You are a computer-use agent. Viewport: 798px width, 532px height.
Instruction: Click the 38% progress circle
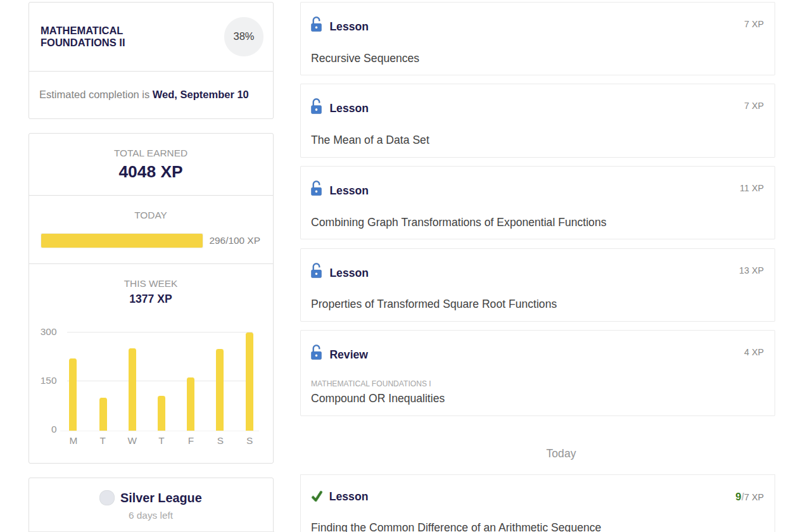[x=243, y=37]
